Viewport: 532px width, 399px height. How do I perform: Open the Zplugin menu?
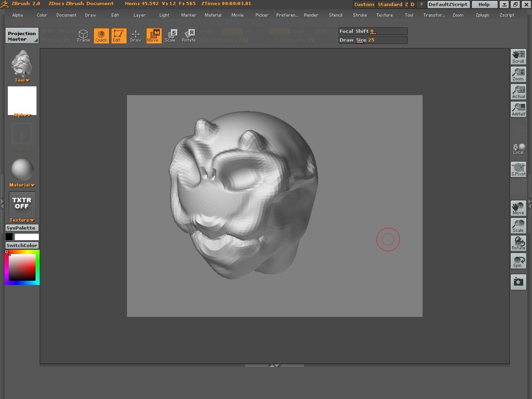point(482,15)
